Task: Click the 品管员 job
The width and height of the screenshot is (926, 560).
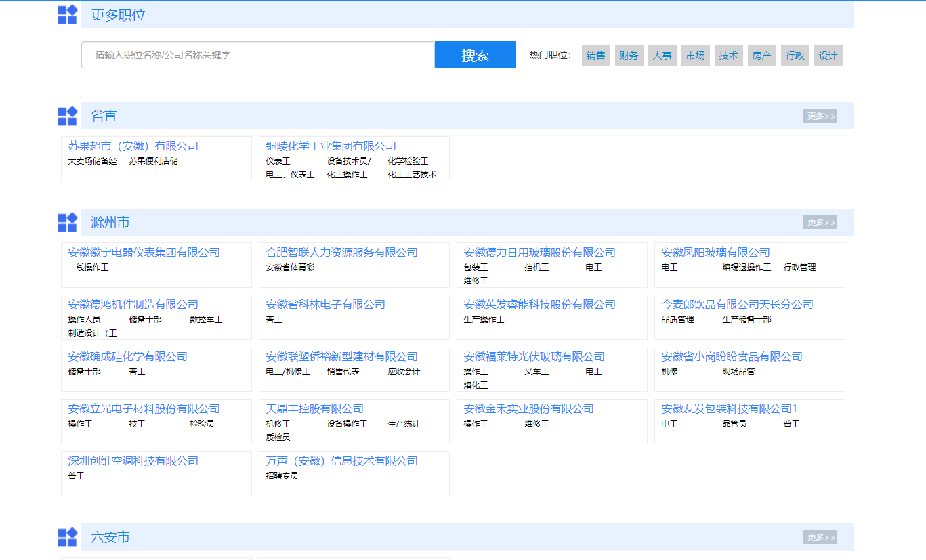Action: pos(734,424)
